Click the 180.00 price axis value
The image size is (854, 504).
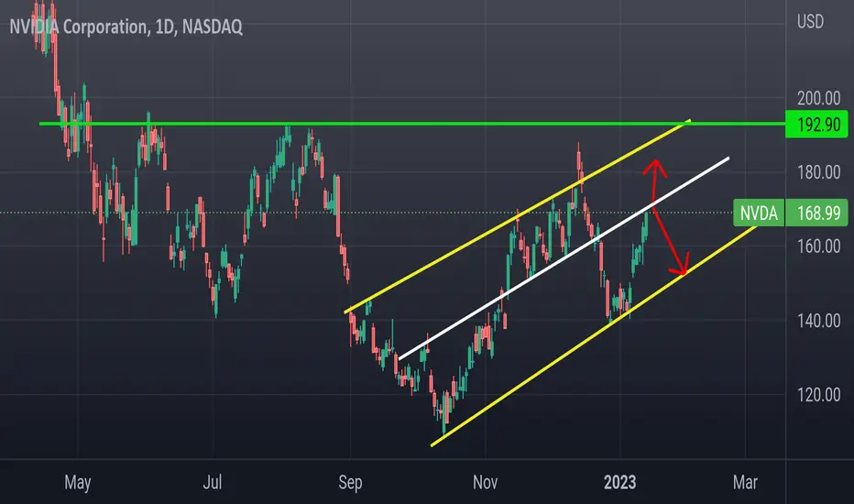tap(818, 172)
